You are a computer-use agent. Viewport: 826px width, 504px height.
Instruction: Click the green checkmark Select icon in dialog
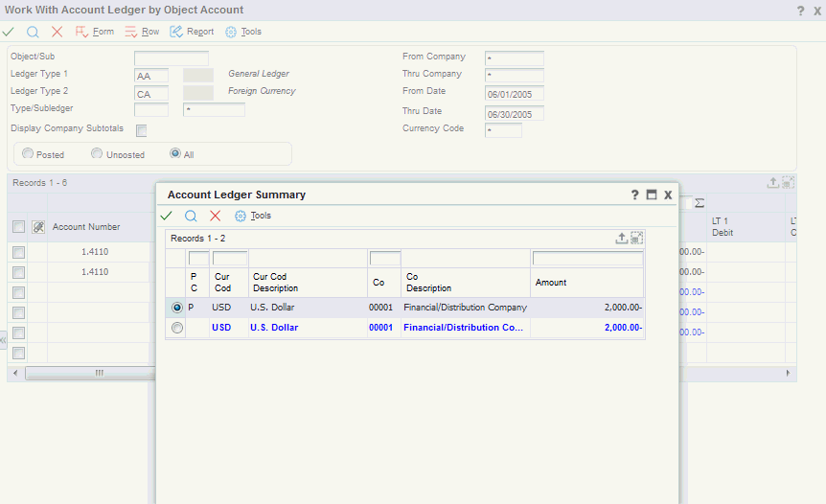tap(167, 216)
